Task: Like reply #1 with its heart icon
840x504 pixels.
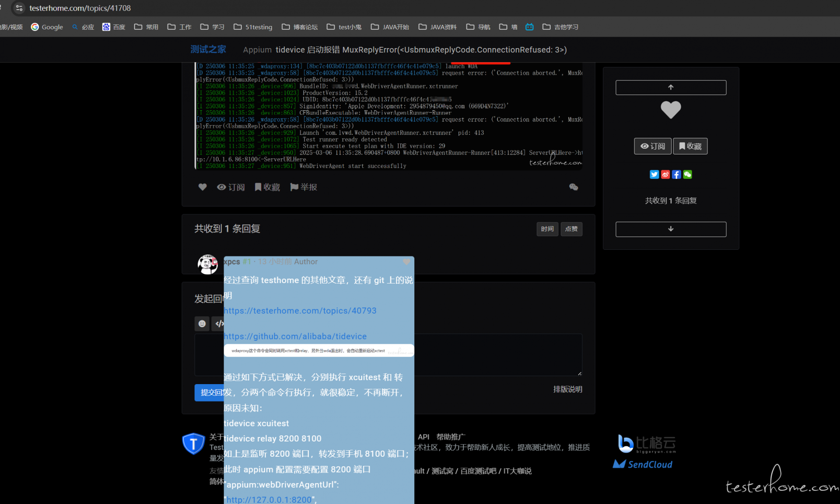Action: pyautogui.click(x=406, y=262)
